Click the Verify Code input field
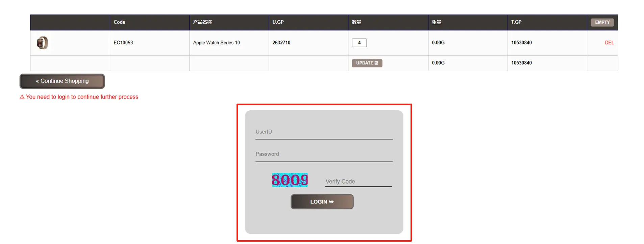 pos(358,182)
